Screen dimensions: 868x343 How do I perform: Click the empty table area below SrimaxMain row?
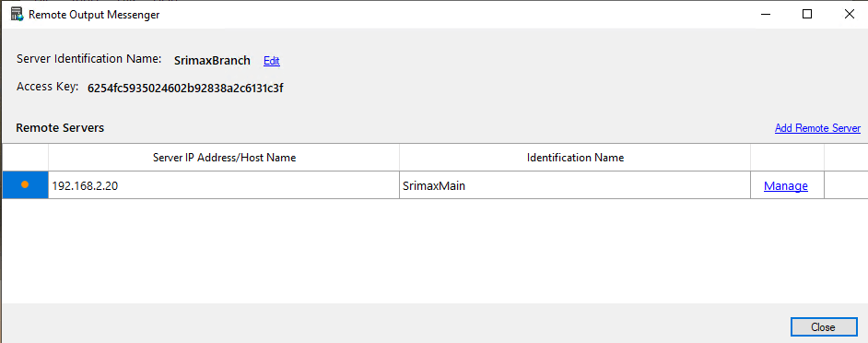click(x=434, y=251)
